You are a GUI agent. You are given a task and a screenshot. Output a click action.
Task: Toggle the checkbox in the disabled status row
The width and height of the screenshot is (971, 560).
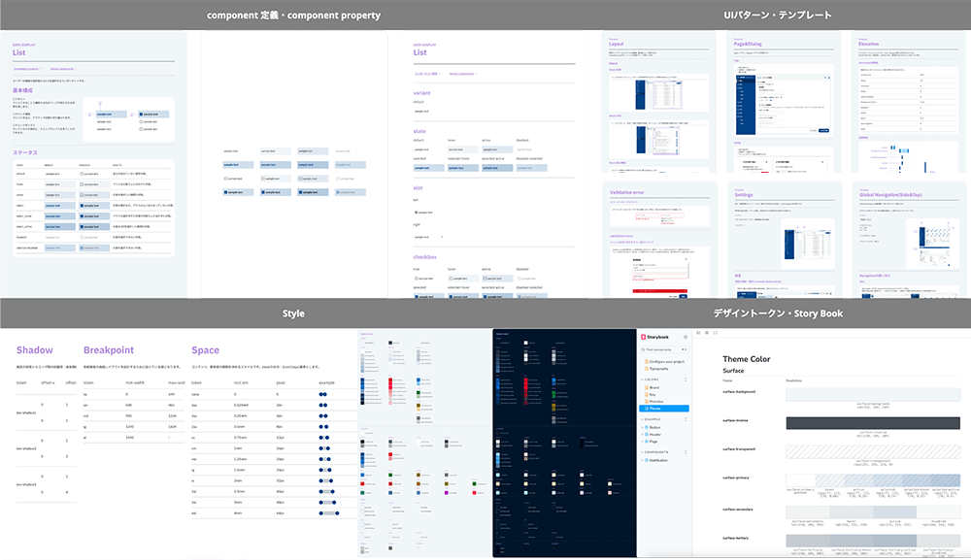(x=82, y=237)
